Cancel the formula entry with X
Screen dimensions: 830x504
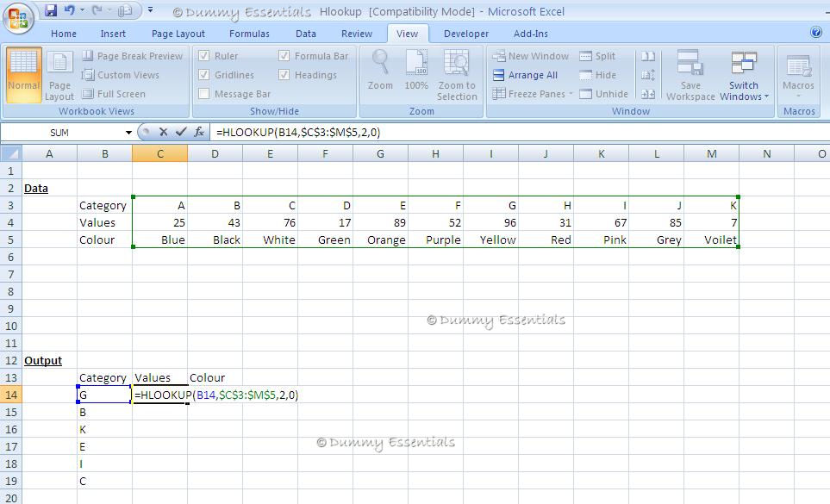click(163, 132)
